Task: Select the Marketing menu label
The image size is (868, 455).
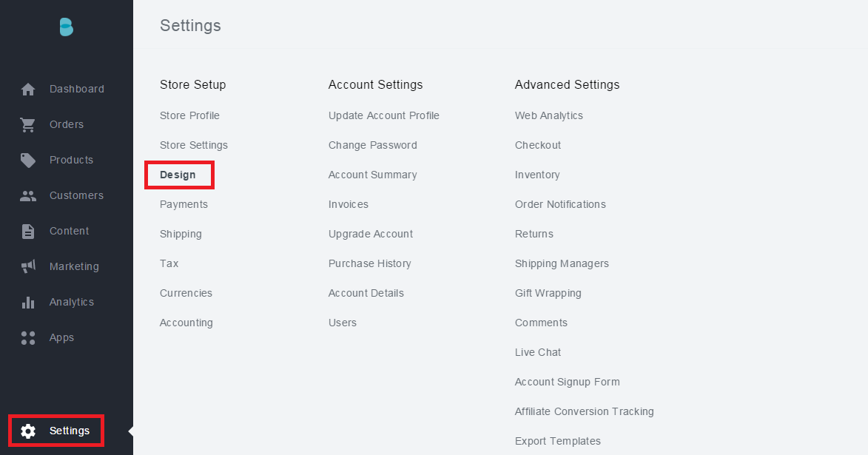Action: [74, 267]
